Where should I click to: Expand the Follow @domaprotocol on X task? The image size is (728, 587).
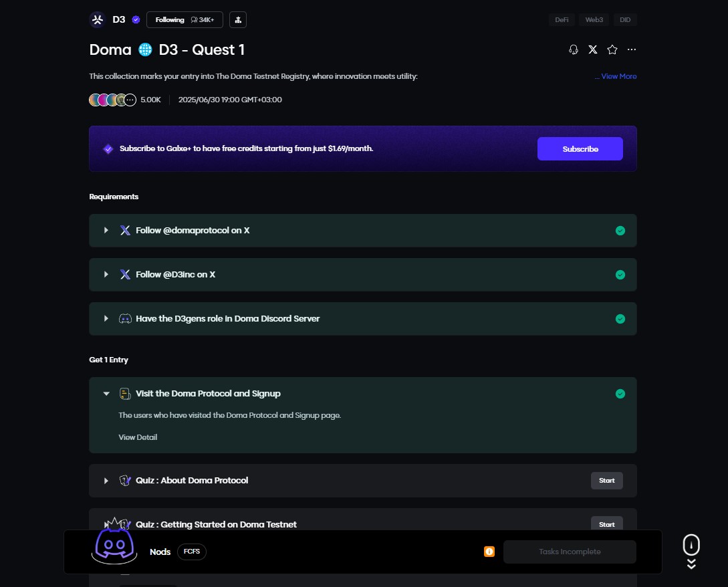coord(106,230)
